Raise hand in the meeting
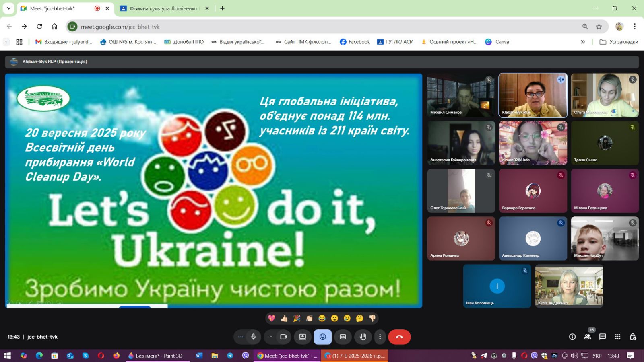The width and height of the screenshot is (644, 362). click(363, 337)
